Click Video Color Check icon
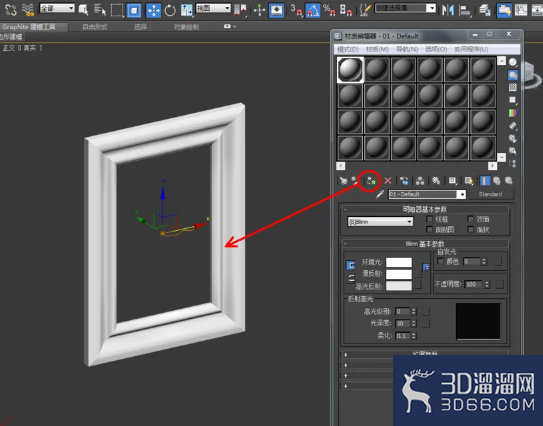Viewport: 543px width, 426px height. point(513,113)
